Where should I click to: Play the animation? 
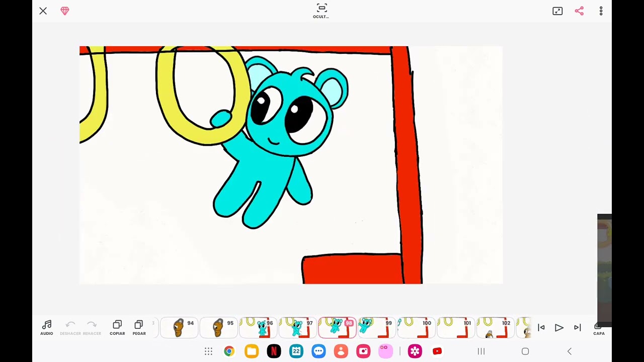(559, 328)
